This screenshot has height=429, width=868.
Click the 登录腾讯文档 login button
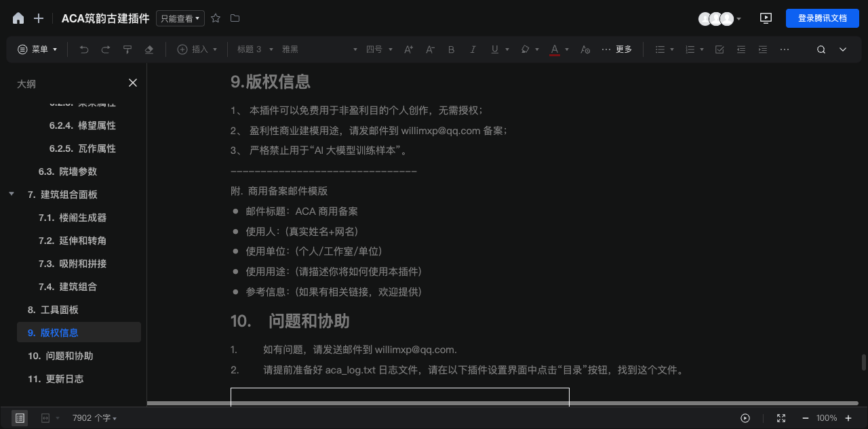click(822, 18)
